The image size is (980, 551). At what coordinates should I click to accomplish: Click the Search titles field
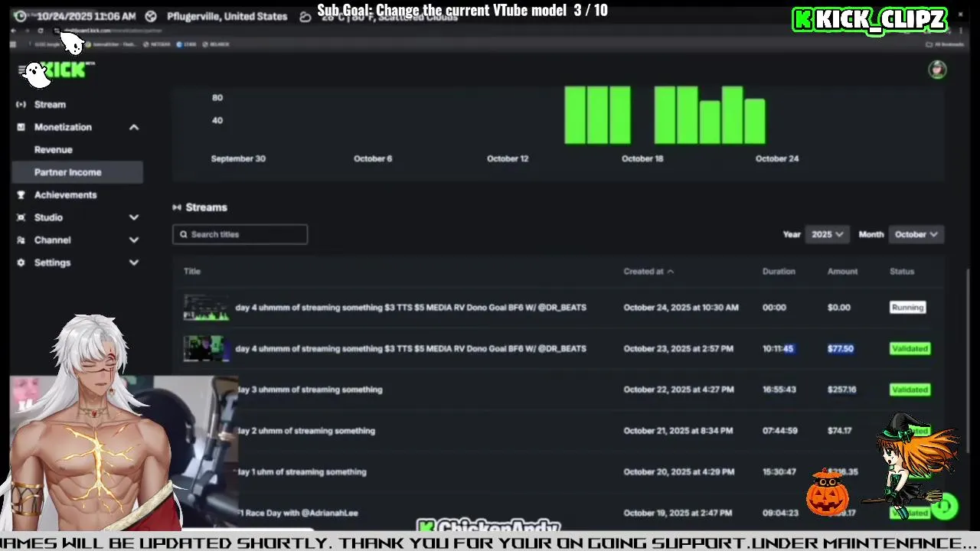[240, 234]
